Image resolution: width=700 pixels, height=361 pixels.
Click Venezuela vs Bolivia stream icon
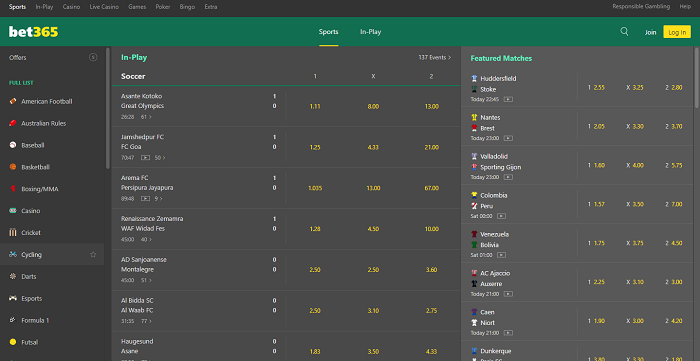coord(501,255)
